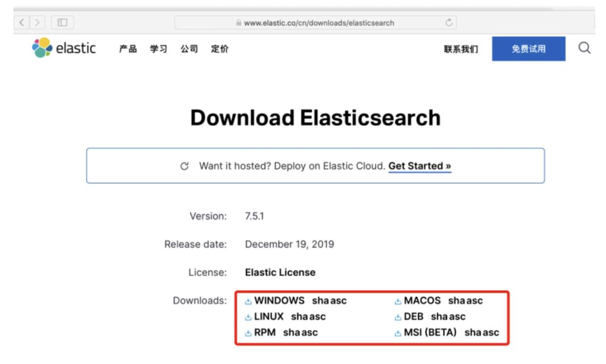Click the MACOS download icon

(x=398, y=301)
